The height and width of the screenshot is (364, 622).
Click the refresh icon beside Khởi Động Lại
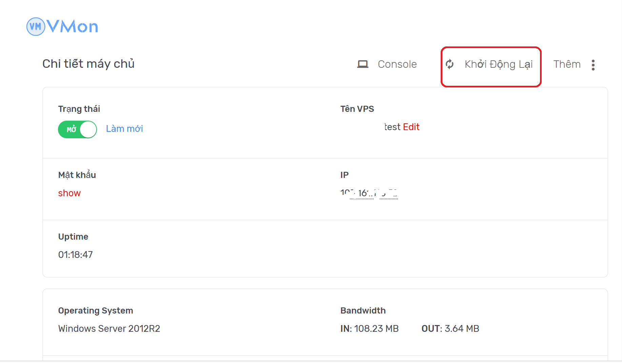(x=450, y=64)
